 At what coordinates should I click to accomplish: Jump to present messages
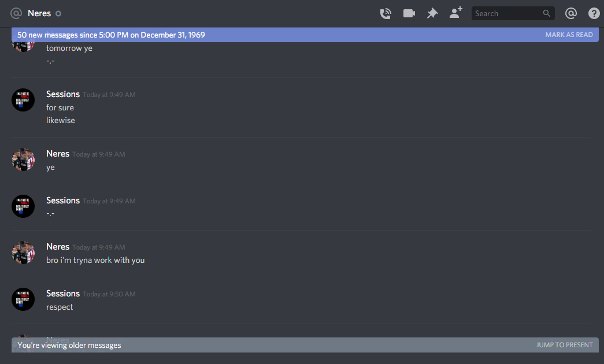(564, 345)
